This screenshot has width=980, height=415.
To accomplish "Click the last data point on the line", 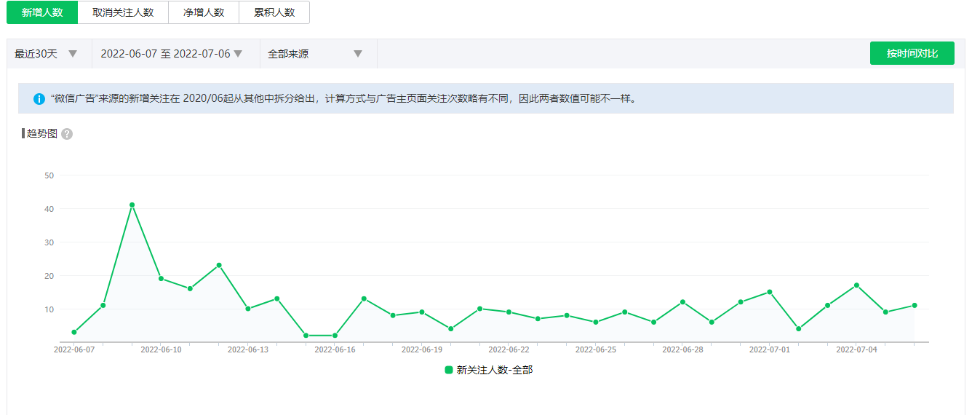I will click(915, 305).
